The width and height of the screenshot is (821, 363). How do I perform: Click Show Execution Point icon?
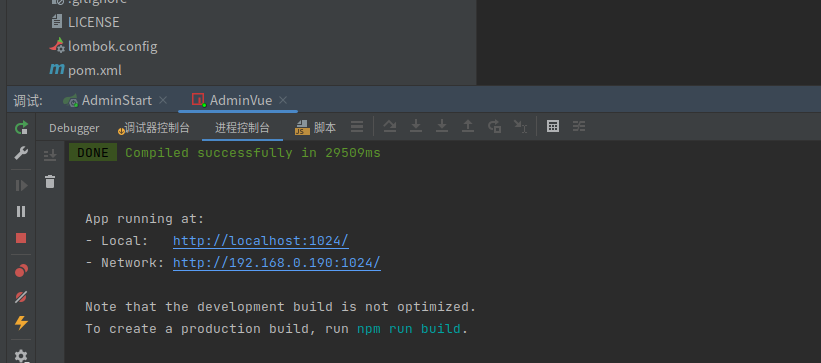click(x=357, y=126)
